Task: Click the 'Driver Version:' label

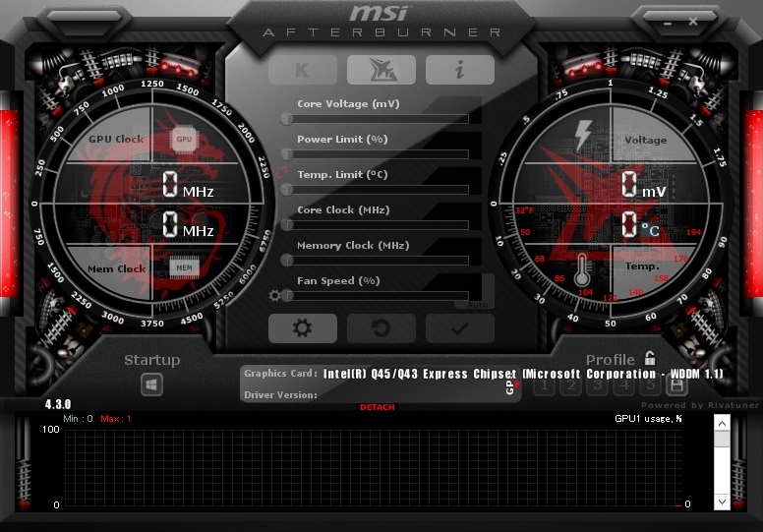Action: coord(280,394)
